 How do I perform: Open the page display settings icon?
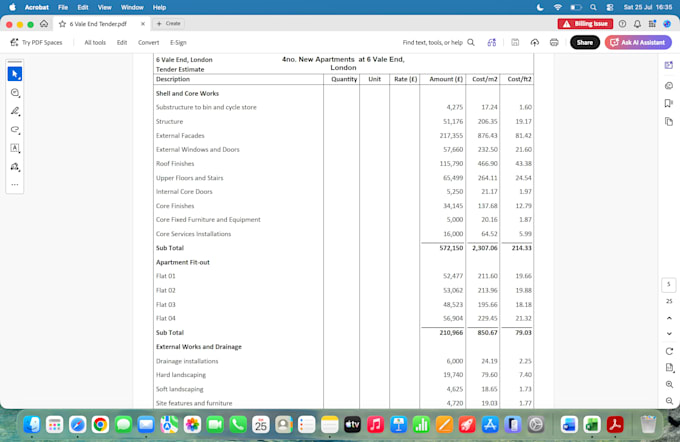(669, 368)
